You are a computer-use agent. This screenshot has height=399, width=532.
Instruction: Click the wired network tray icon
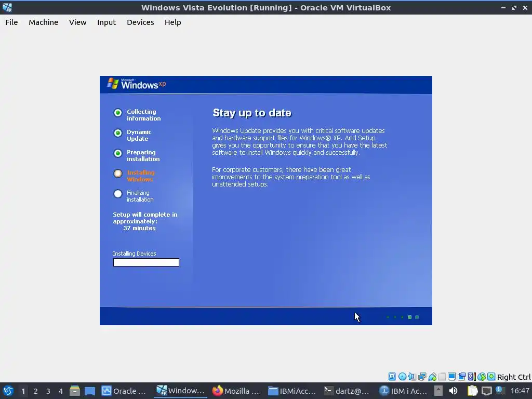click(x=486, y=391)
